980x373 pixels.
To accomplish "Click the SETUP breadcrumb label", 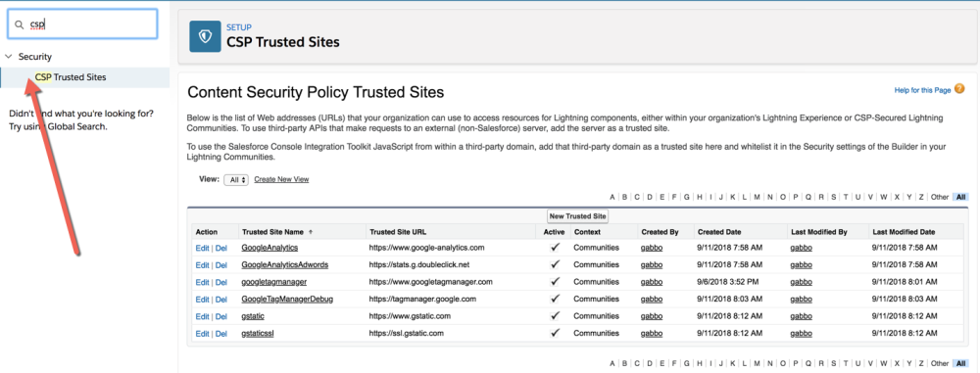I will pyautogui.click(x=239, y=27).
